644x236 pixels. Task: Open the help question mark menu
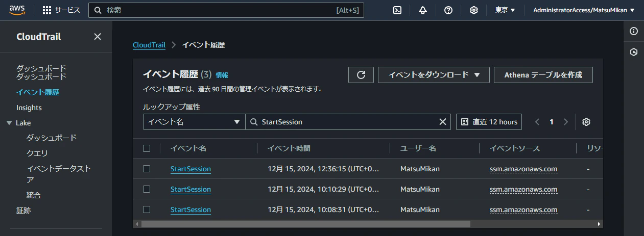click(x=448, y=10)
